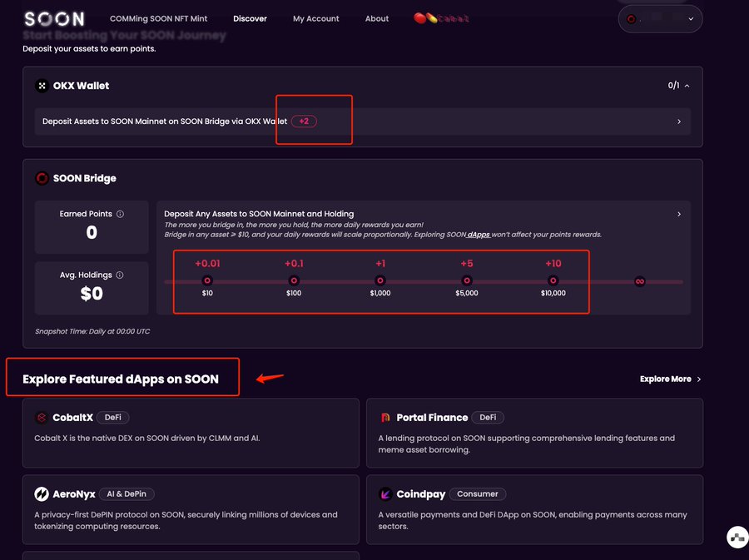Click the SOON logo

coord(54,18)
